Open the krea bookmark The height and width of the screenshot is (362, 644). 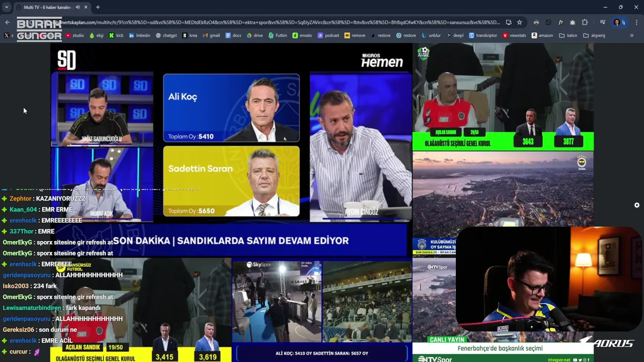pos(190,36)
